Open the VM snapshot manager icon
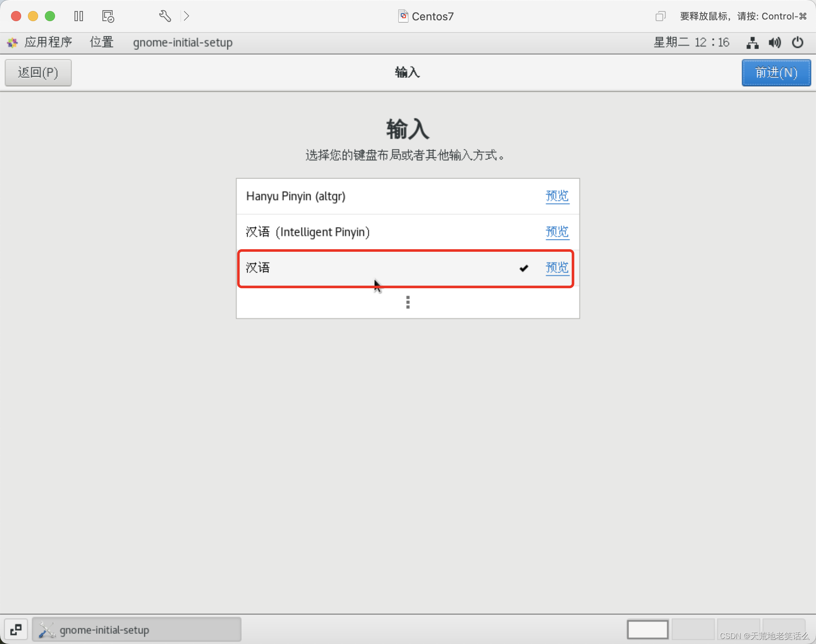This screenshot has height=644, width=816. click(108, 16)
